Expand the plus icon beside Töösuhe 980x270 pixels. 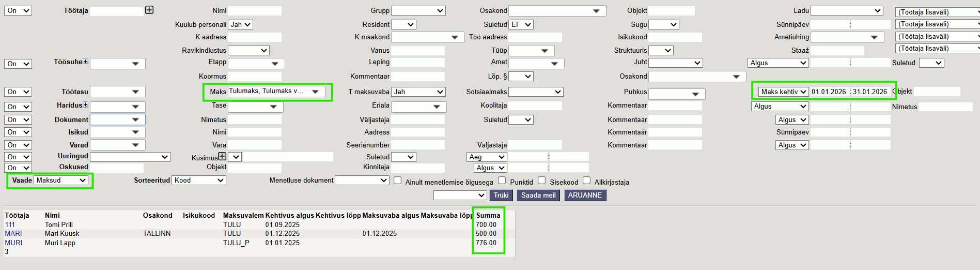pos(86,62)
